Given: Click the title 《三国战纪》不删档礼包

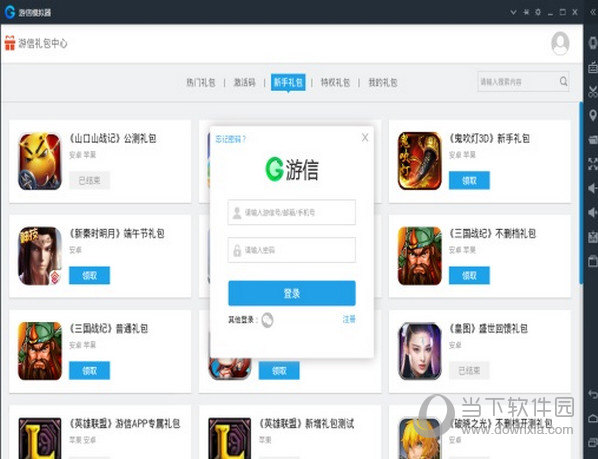Looking at the screenshot, I should pyautogui.click(x=492, y=233).
